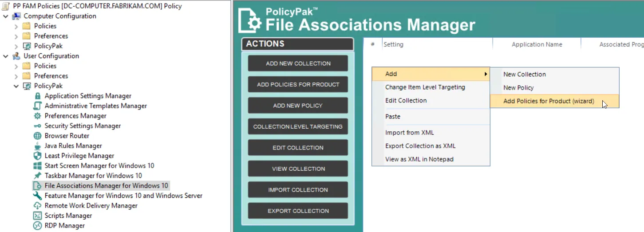The image size is (644, 232).
Task: Select the PP FAM Policies root node
Action: (97, 6)
